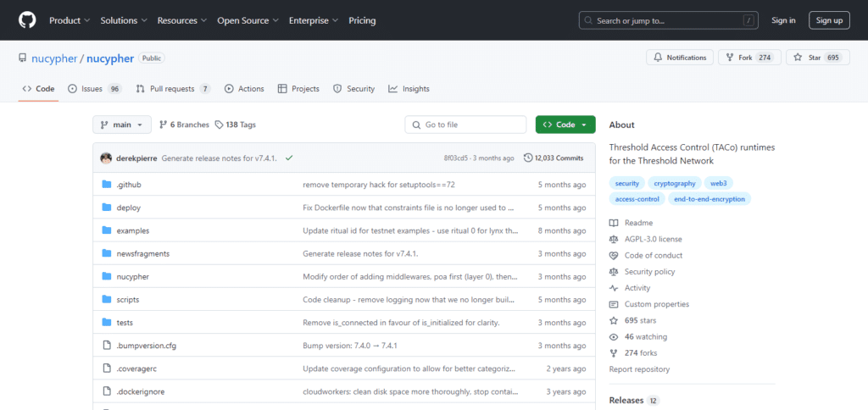Focus the Search or jump to field
The image size is (868, 410).
coord(668,20)
